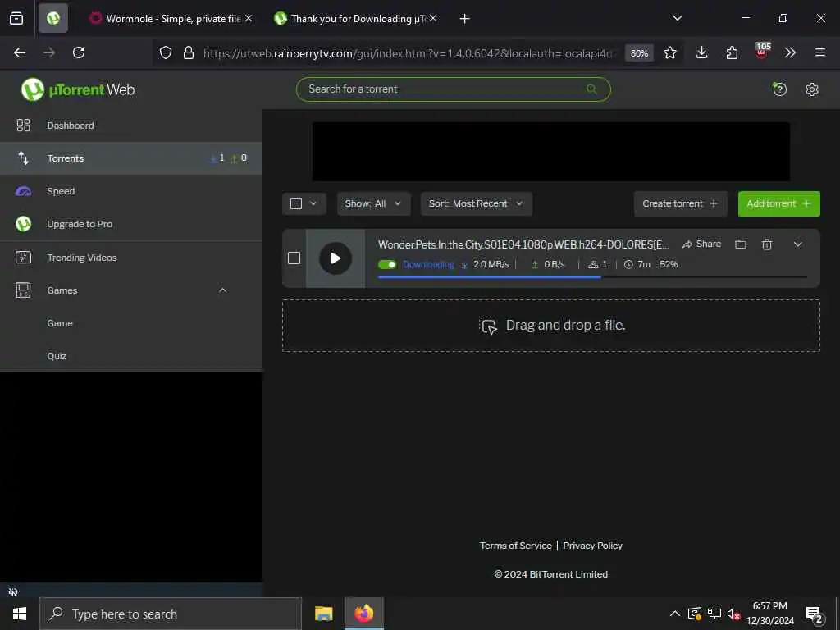Click the Trending Videos icon

point(23,257)
